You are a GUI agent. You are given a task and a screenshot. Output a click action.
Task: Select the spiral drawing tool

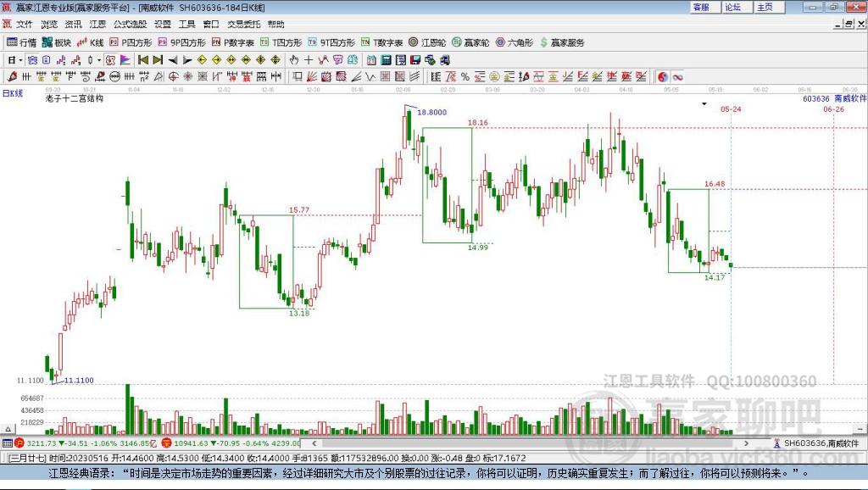point(86,77)
